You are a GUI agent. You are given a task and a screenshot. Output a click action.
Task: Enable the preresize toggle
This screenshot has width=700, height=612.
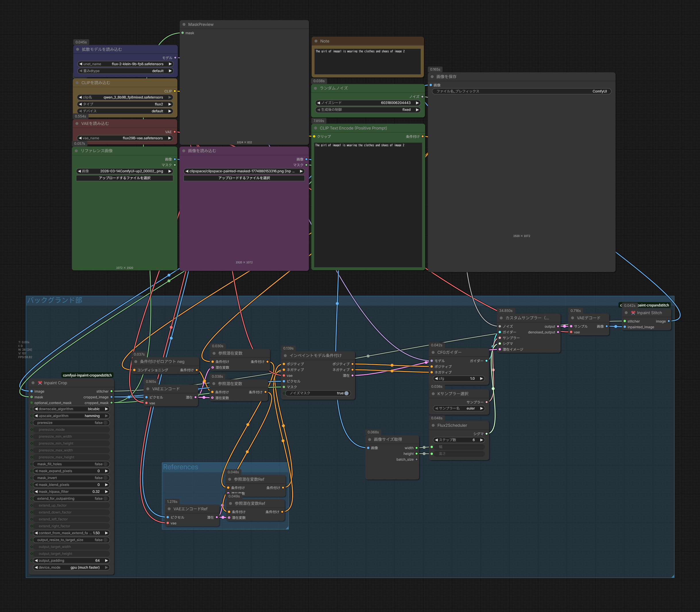105,423
